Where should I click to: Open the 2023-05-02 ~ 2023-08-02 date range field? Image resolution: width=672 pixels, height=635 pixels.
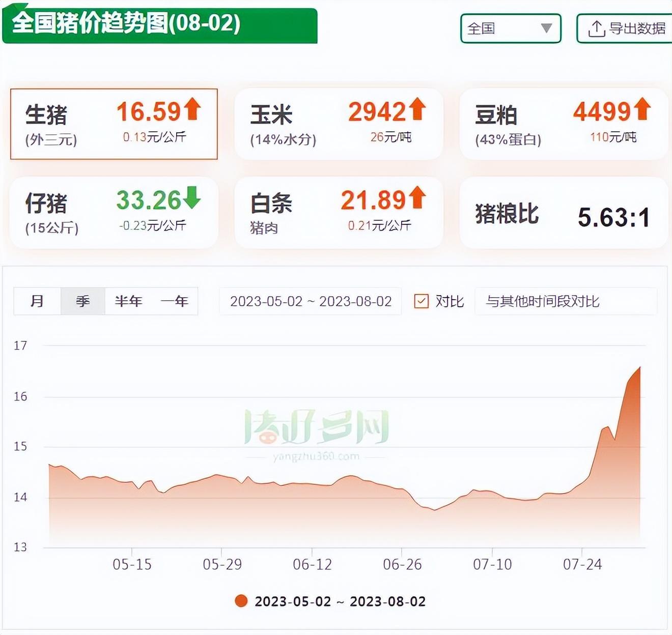tap(311, 301)
